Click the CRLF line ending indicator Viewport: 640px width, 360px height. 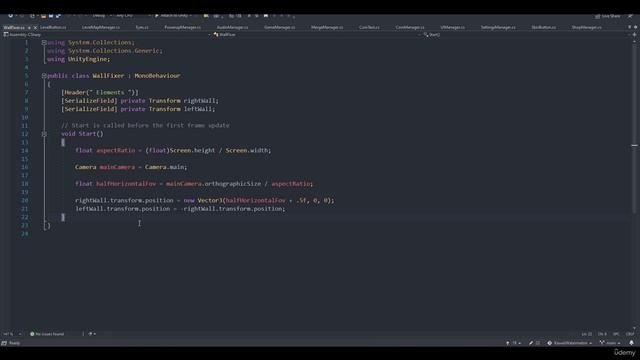(x=630, y=334)
